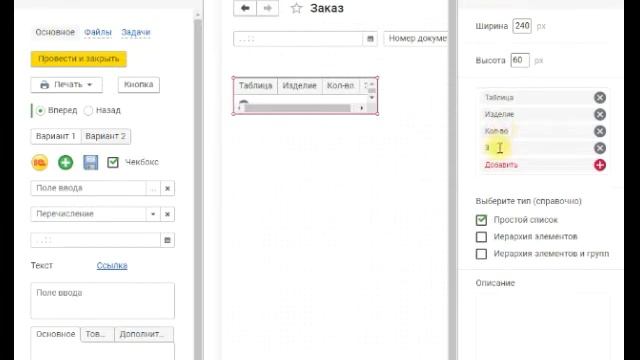Remove the fourth column entry being edited
640x360 pixels.
coord(600,148)
